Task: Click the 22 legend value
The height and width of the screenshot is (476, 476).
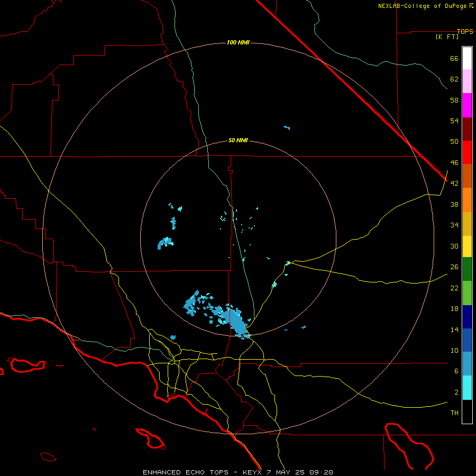Action: tap(454, 288)
